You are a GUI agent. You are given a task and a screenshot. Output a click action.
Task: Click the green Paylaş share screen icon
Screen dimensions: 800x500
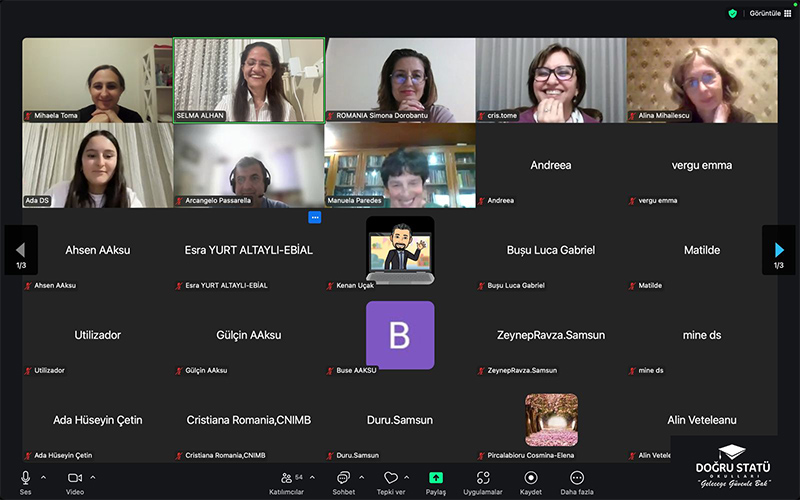[x=436, y=478]
